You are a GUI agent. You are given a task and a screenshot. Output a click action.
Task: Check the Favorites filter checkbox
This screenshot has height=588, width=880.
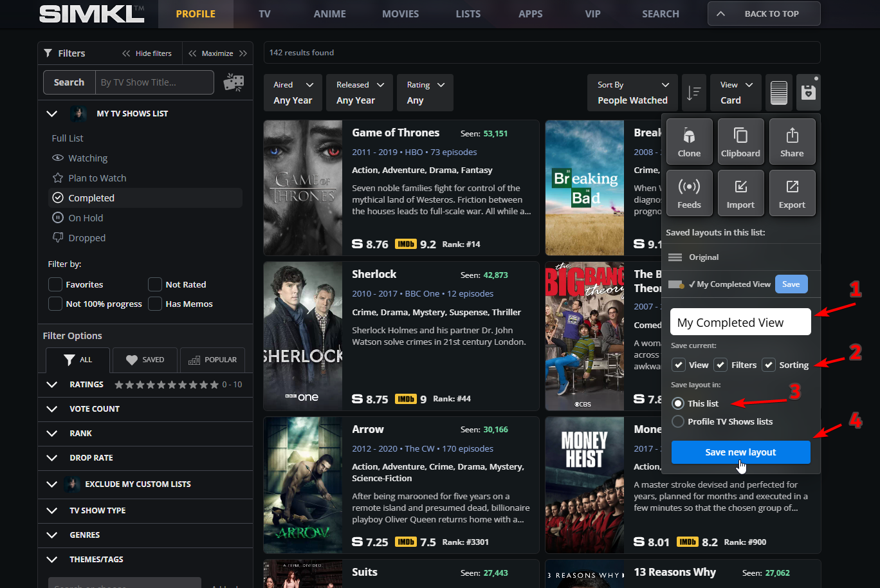56,284
